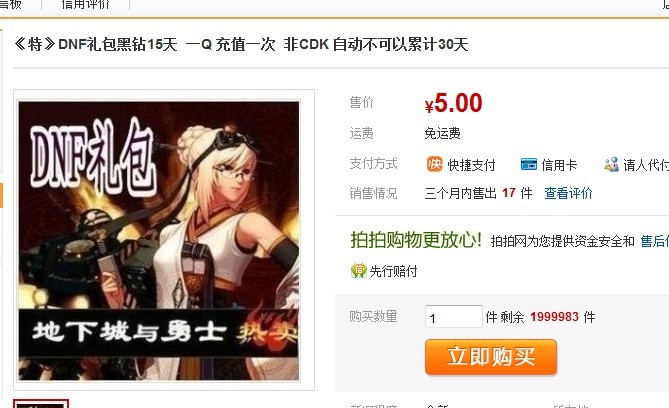Click the ¥5.00 price text
Image resolution: width=669 pixels, height=408 pixels.
(x=453, y=103)
